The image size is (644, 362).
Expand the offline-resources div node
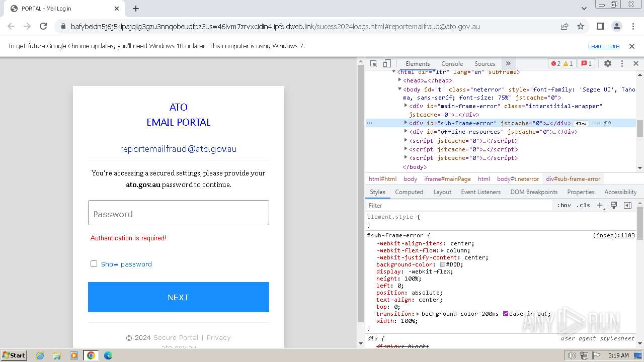coord(406,131)
